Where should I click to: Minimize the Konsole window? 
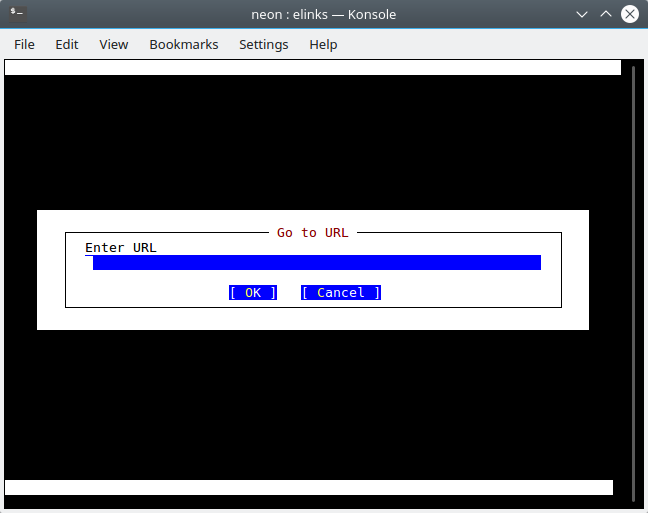coord(582,14)
